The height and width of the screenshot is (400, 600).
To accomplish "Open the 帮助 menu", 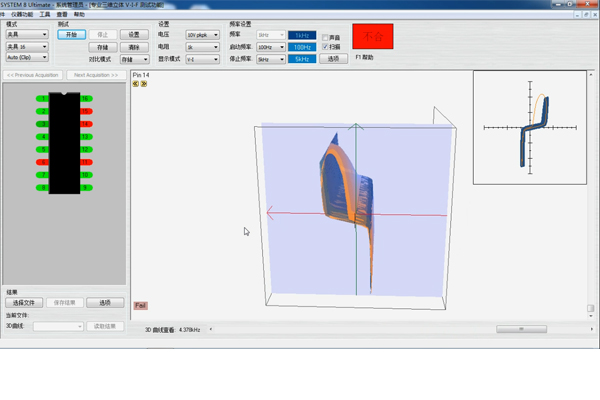I will point(79,15).
